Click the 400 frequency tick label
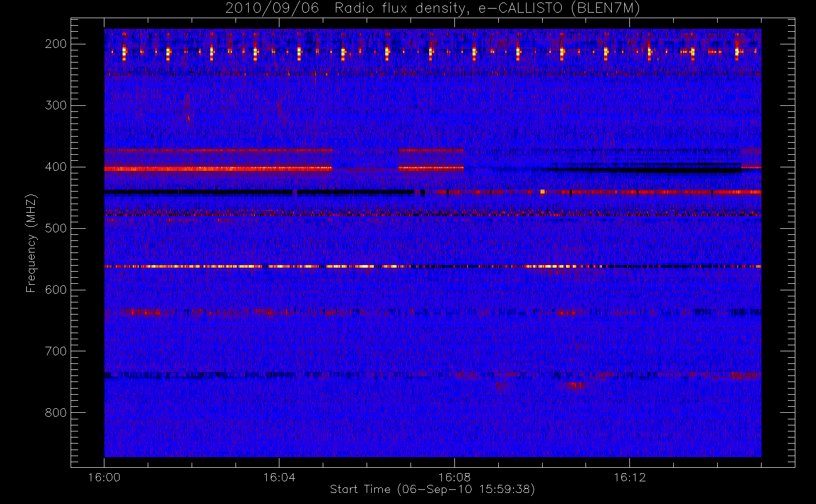Image resolution: width=816 pixels, height=504 pixels. 55,167
